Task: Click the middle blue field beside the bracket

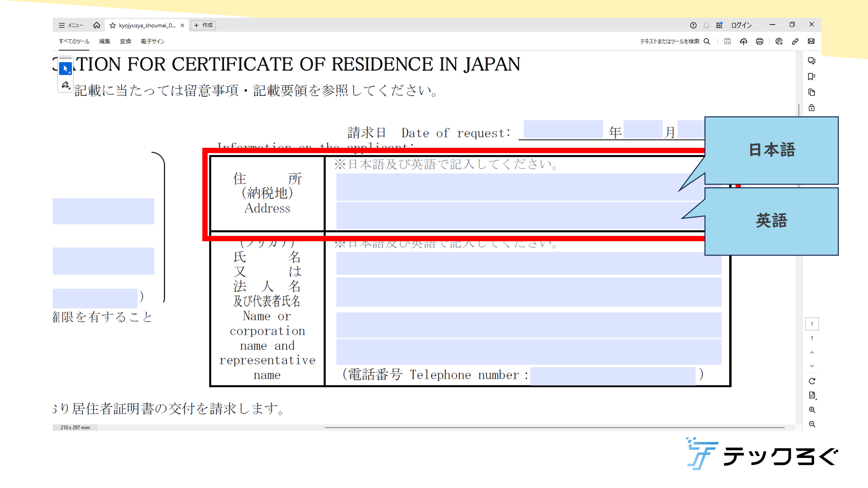Action: coord(103,261)
